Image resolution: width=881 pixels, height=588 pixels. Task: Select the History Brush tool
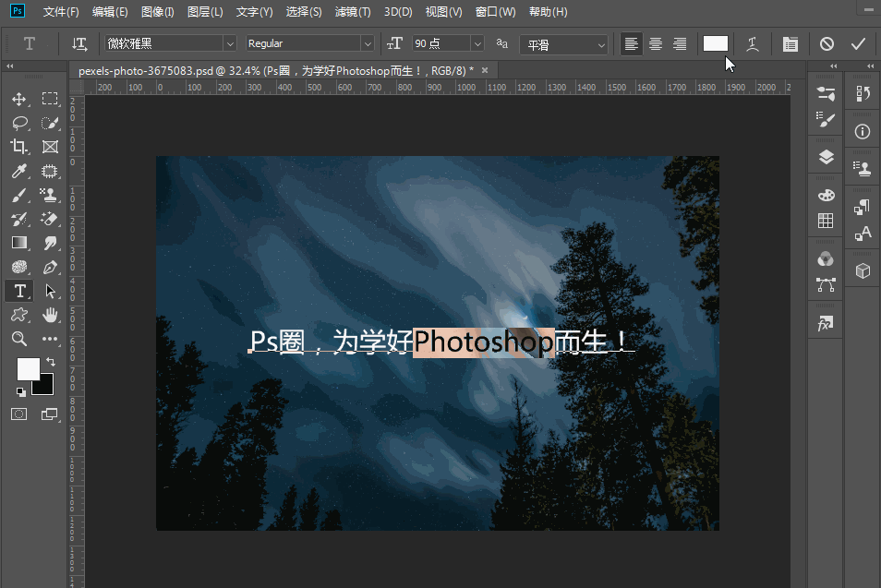click(19, 219)
